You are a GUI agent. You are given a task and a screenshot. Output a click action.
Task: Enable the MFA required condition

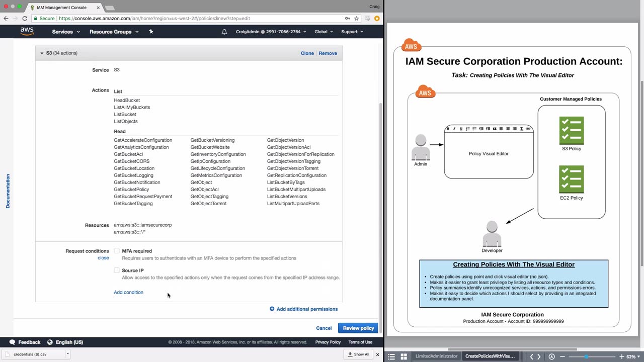[117, 251]
